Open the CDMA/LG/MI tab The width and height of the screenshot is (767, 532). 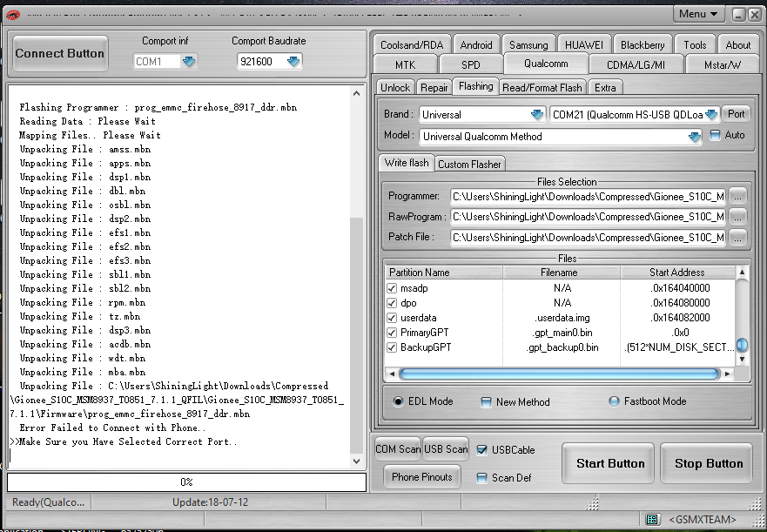point(636,64)
